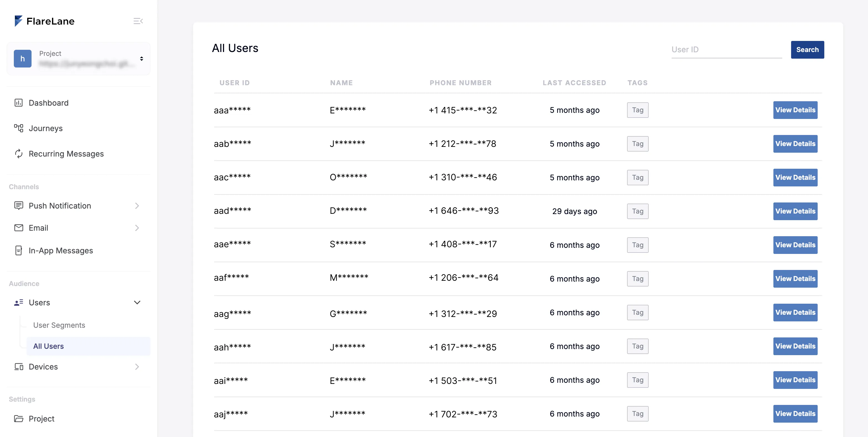Click the Journeys flow icon
Screen dimensions: 868x437
click(x=19, y=128)
